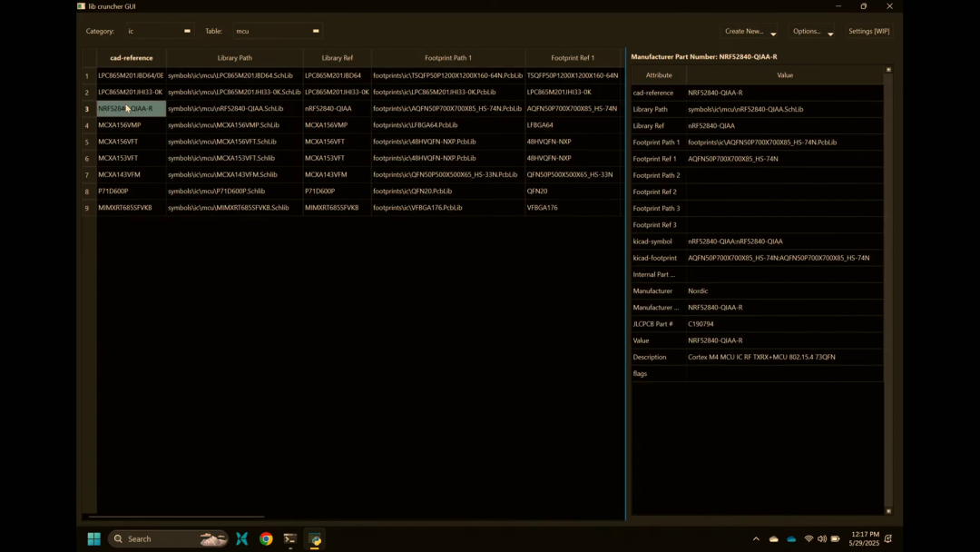Select the LPC865M201JBD64/0E cad-reference cell
Image resolution: width=980 pixels, height=552 pixels.
[x=132, y=75]
